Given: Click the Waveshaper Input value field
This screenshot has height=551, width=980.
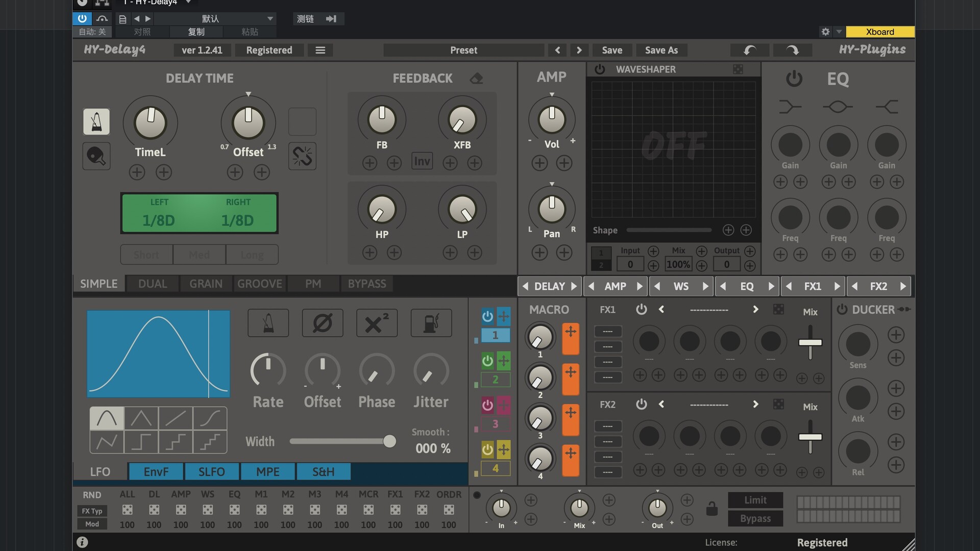Looking at the screenshot, I should pyautogui.click(x=630, y=264).
